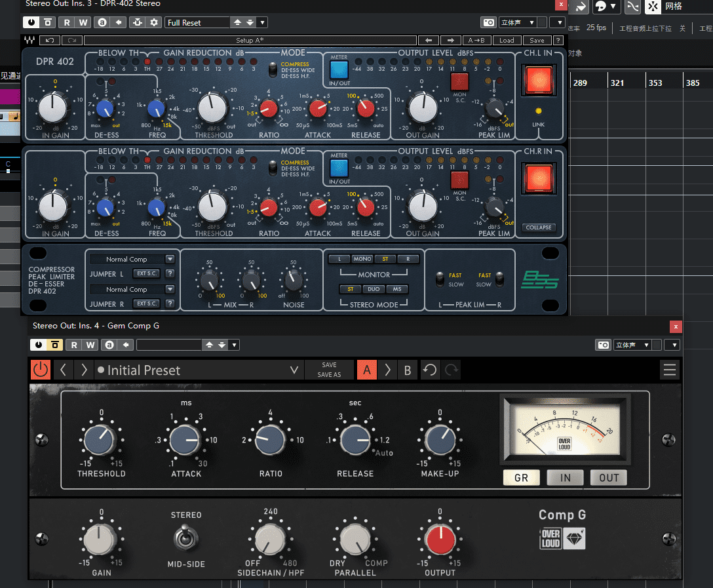Click Waves Save button
Viewport: 713px width, 588px height.
[x=537, y=40]
